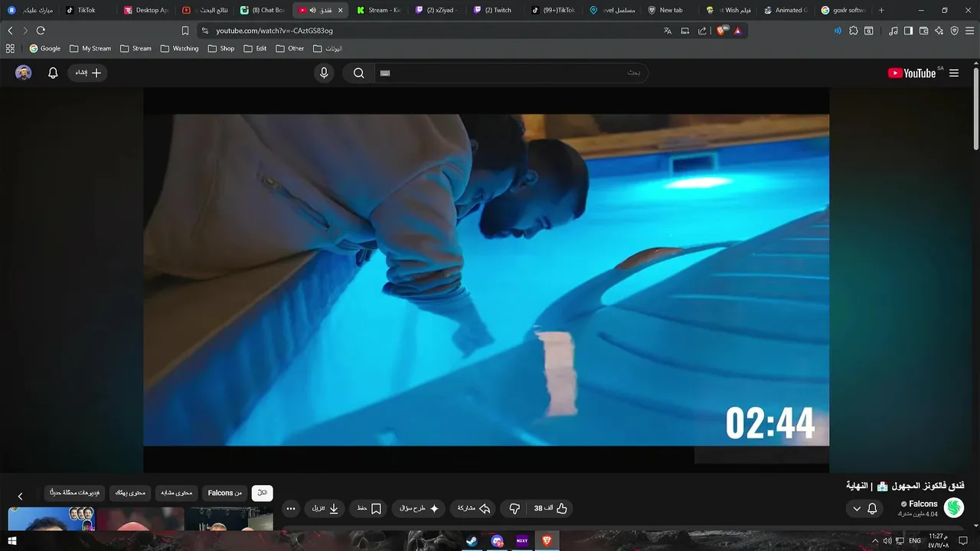Switch to the Chat Box browser tab
The height and width of the screenshot is (551, 980).
(263, 10)
